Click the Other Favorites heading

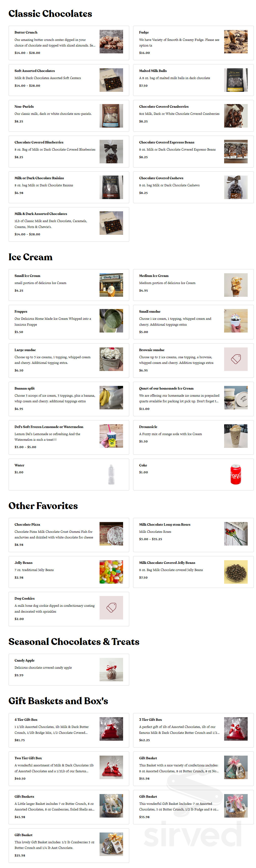(43, 506)
